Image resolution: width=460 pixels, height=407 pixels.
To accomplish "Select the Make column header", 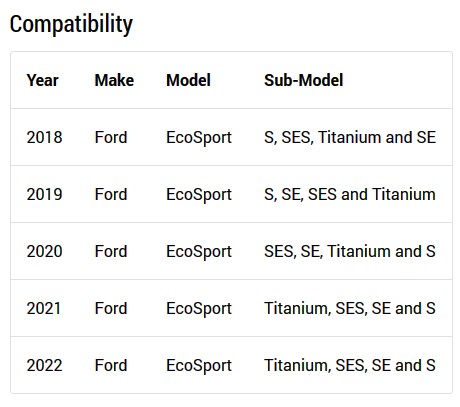I will click(x=114, y=80).
